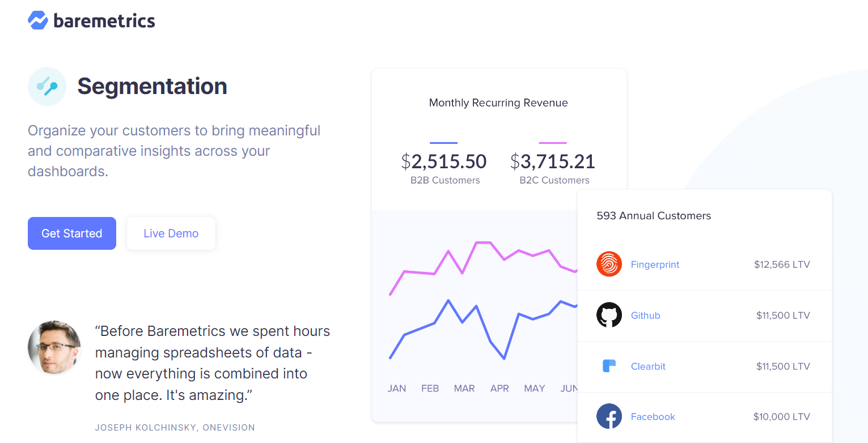Open the Fingerprint customer link
Screen dimensions: 868x443
click(655, 265)
